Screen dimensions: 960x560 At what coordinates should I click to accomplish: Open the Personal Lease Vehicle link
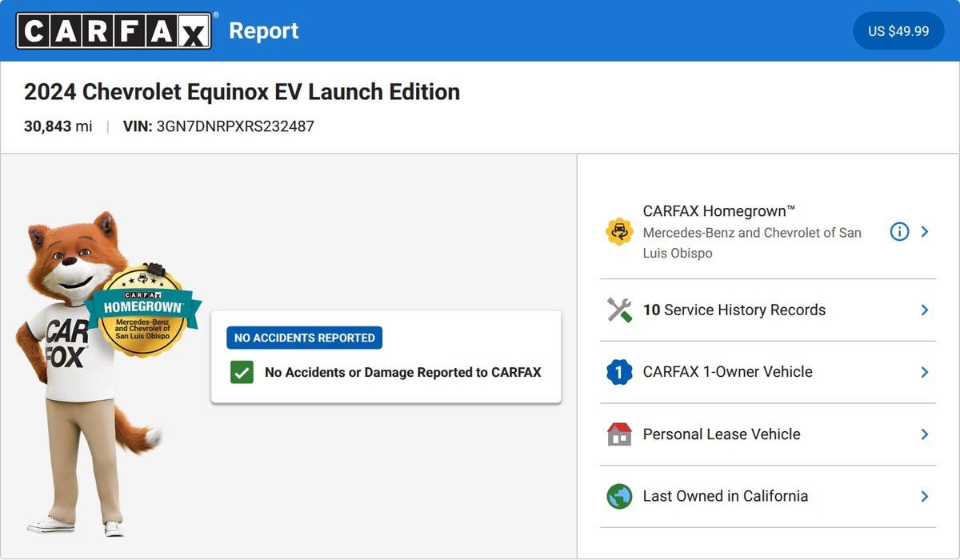722,434
